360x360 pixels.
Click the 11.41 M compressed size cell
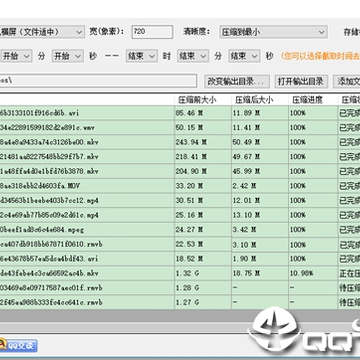(260, 128)
